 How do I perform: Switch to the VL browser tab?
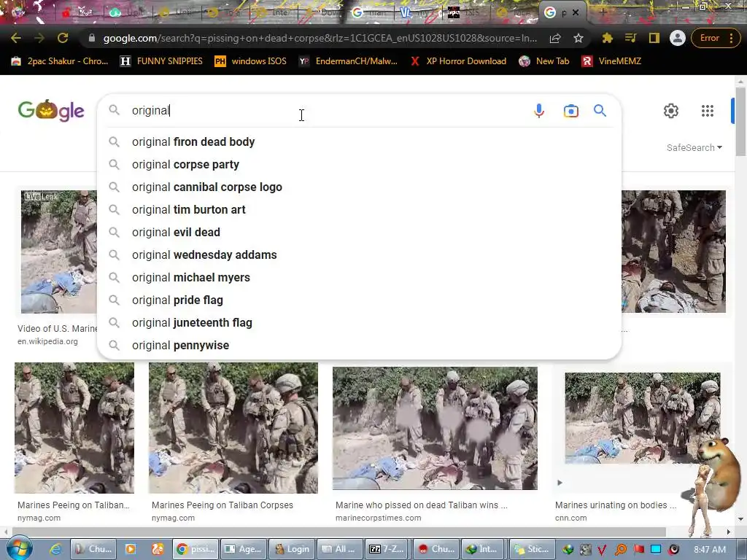(x=418, y=12)
